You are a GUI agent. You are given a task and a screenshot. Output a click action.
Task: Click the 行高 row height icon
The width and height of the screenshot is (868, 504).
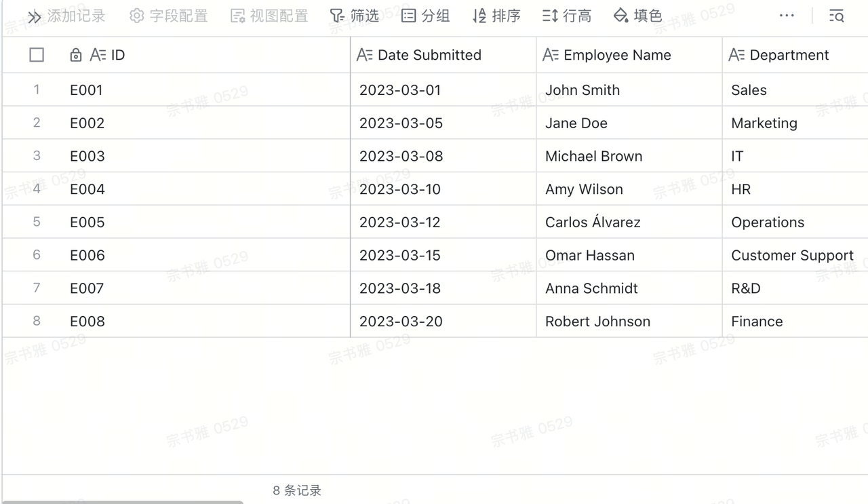click(x=550, y=16)
